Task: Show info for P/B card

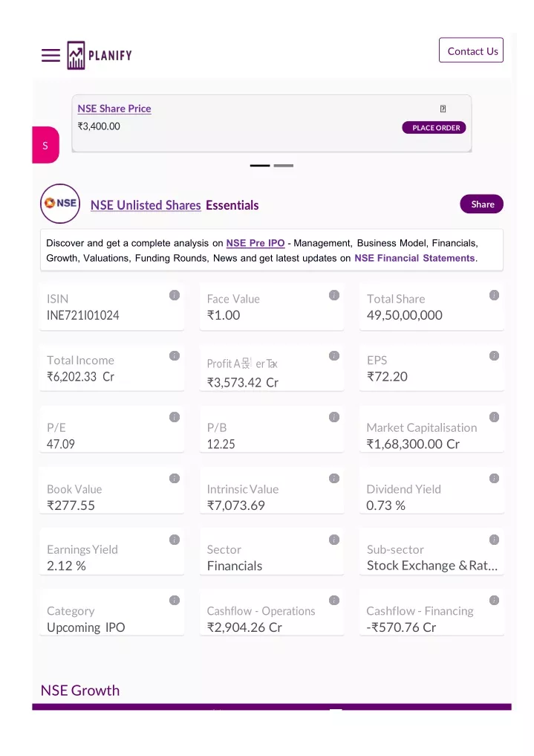Action: (334, 417)
